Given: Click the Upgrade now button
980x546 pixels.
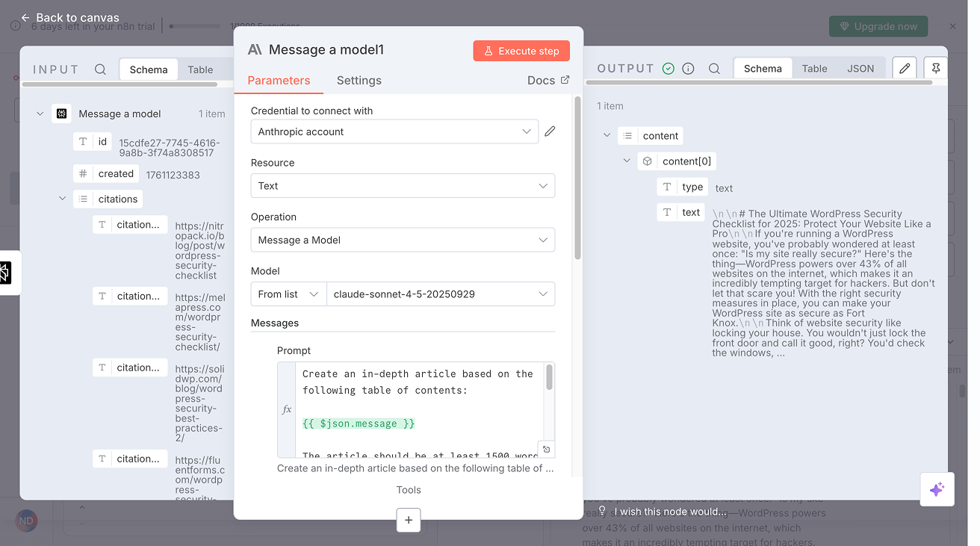Looking at the screenshot, I should [878, 26].
